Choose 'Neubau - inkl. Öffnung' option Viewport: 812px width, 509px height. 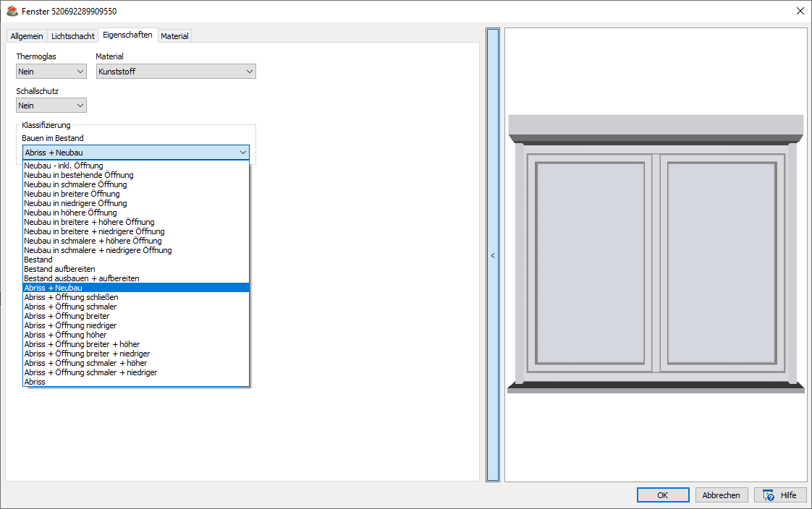tap(64, 166)
